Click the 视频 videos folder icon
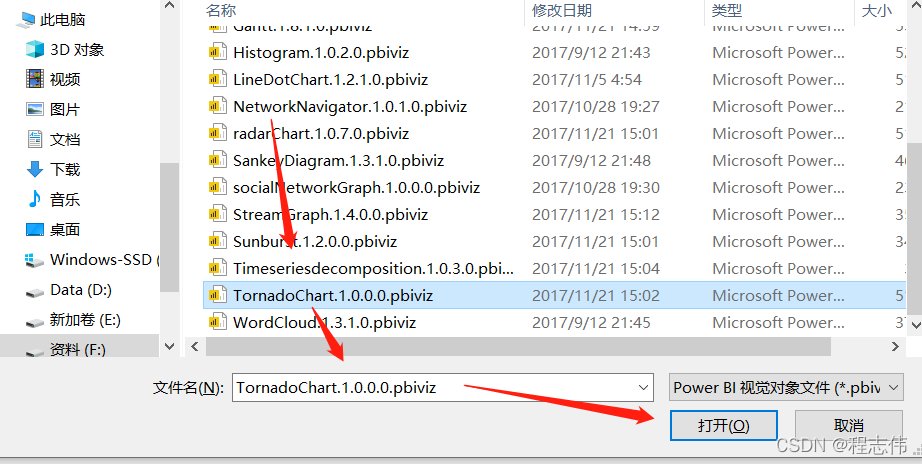 [x=35, y=79]
